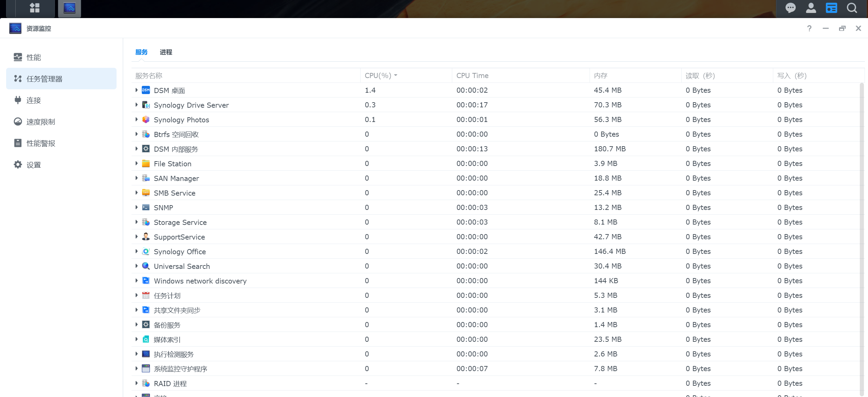The height and width of the screenshot is (397, 868).
Task: Open 速度限制 in the sidebar
Action: pos(61,122)
